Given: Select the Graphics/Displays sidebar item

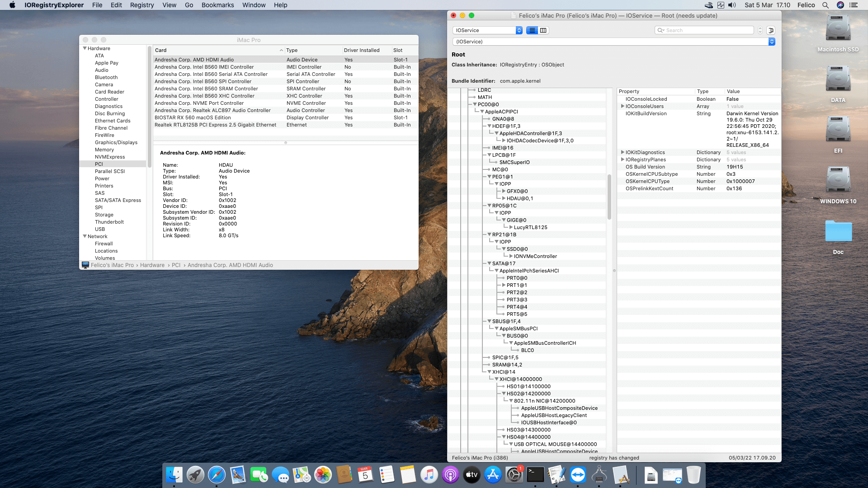Looking at the screenshot, I should (116, 142).
